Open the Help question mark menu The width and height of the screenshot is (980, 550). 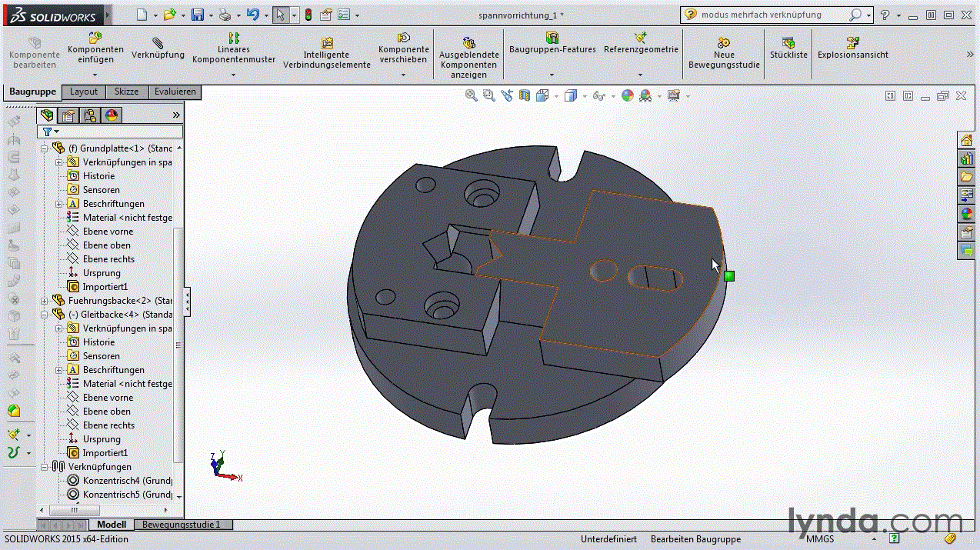point(885,15)
